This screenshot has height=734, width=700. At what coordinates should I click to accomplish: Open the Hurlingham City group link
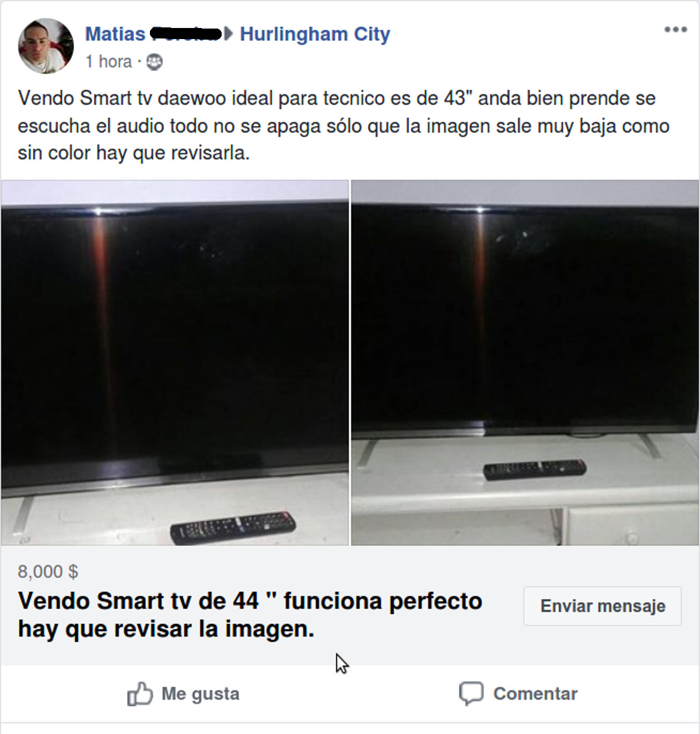pos(315,34)
